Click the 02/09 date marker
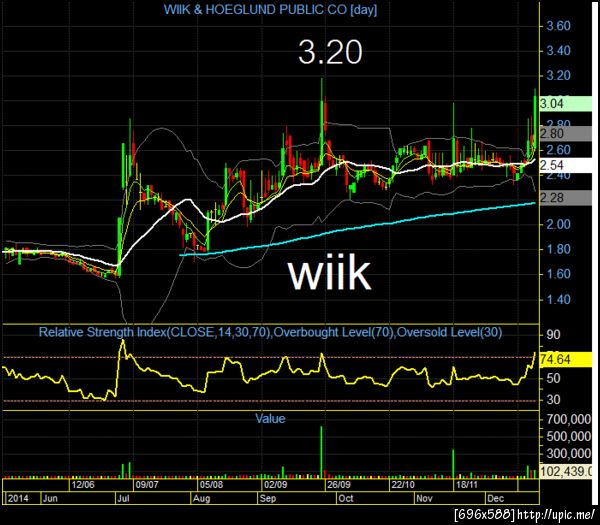600x525 pixels. pyautogui.click(x=276, y=485)
